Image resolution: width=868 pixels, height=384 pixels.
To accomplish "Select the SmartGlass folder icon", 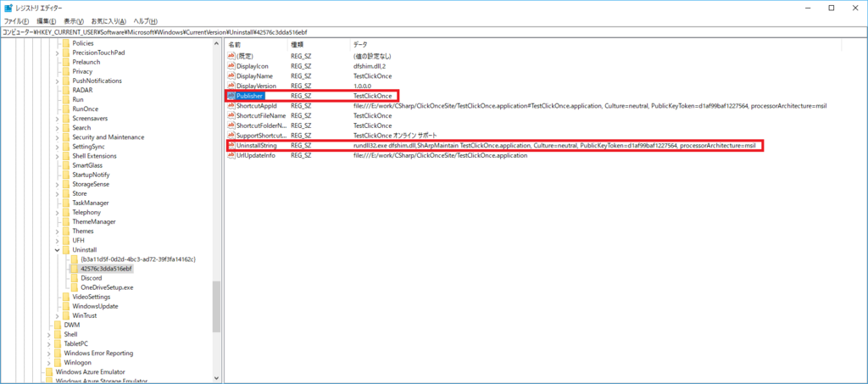I will pos(66,165).
